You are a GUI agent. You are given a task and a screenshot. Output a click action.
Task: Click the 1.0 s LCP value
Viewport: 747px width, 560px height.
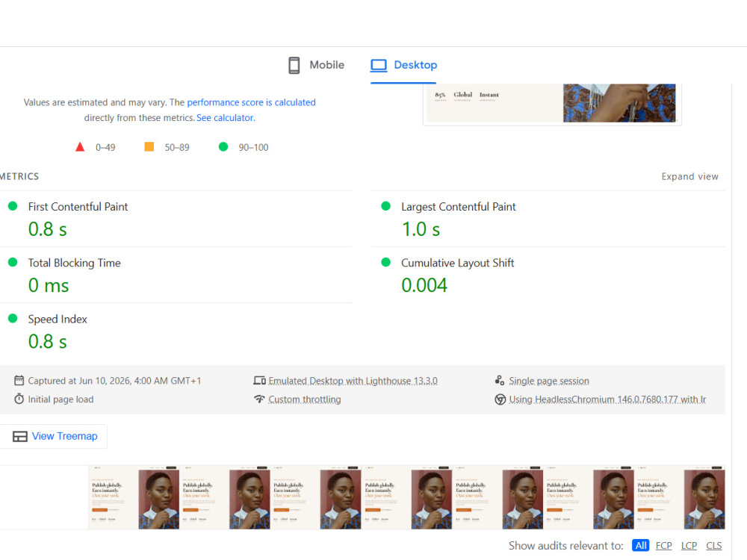click(x=421, y=229)
